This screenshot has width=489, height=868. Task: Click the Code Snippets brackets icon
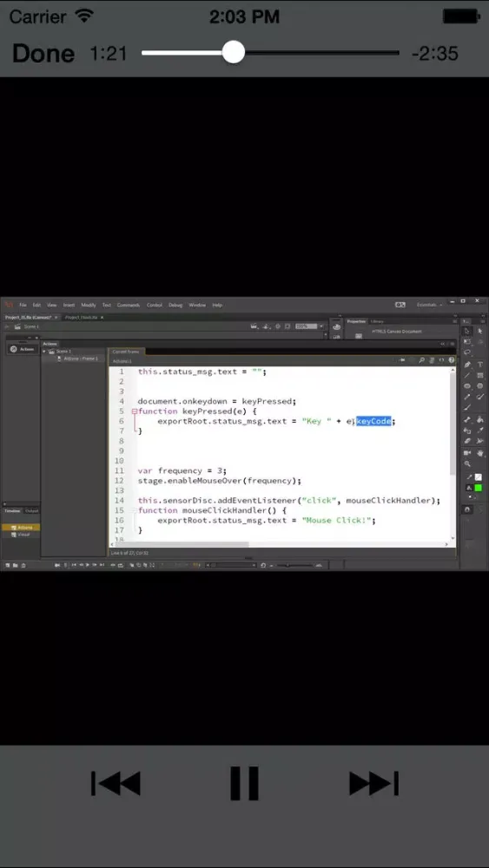(x=441, y=360)
